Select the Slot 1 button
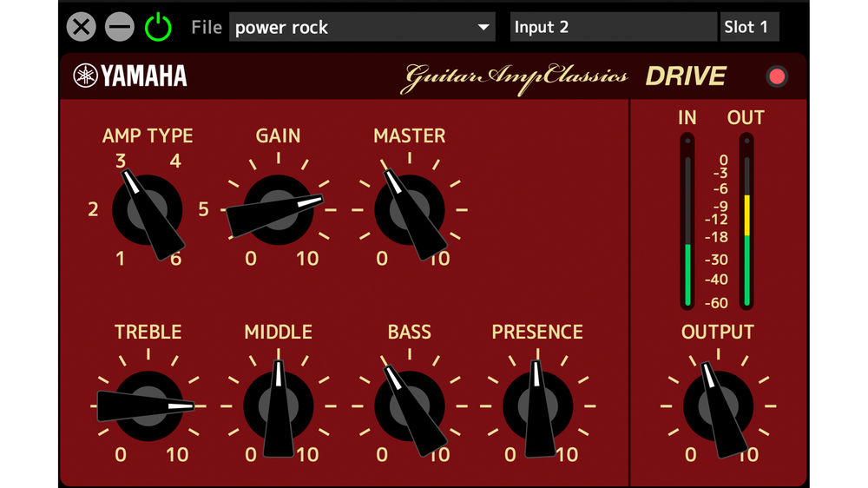868x488 pixels. (x=748, y=27)
